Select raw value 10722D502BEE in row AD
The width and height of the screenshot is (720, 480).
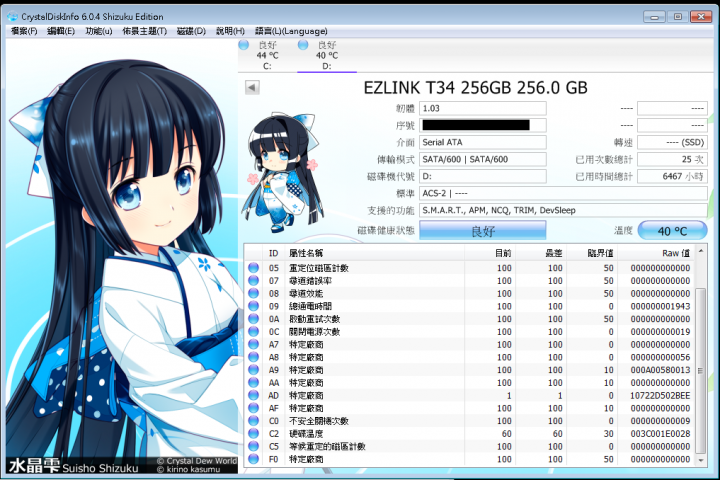pos(660,395)
